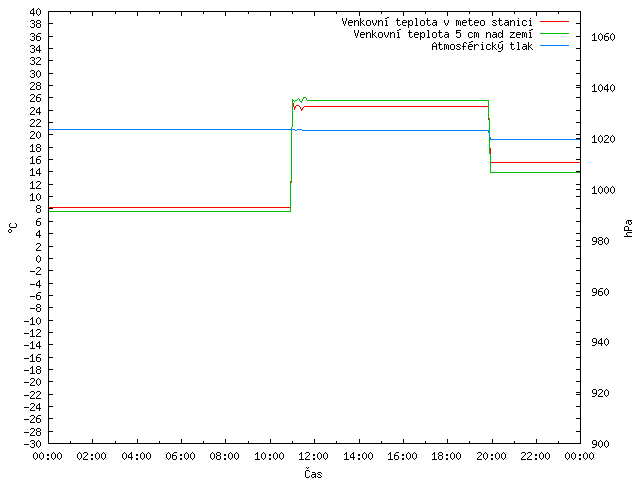Viewport: 640px width, 480px height.
Task: Click the '-30' temperature axis label
Action: [x=33, y=444]
